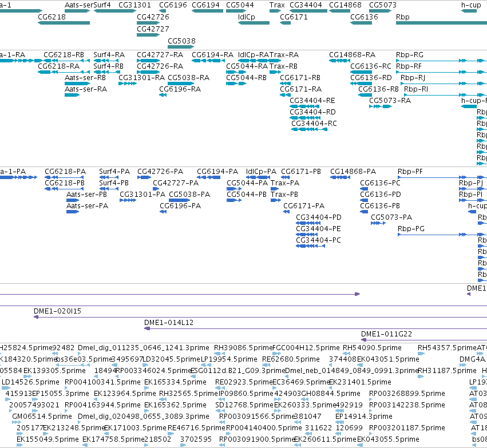The width and height of the screenshot is (487, 448).
Task: Click transcript CG6196-RA
Action: (180, 89)
